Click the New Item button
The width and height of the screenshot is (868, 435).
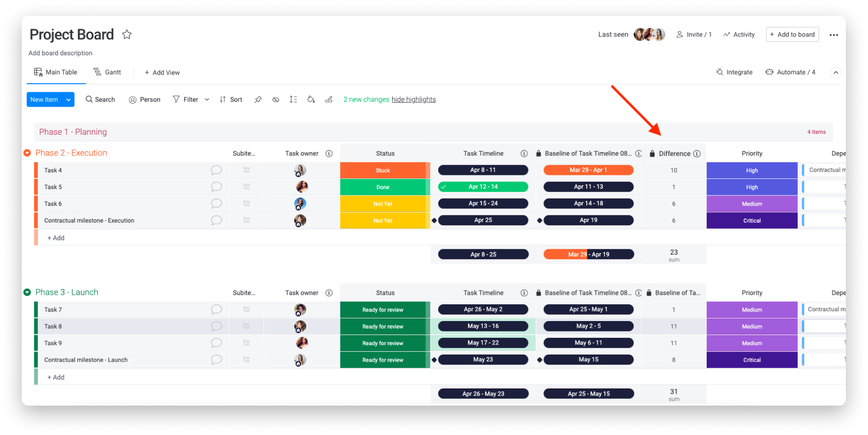pyautogui.click(x=44, y=99)
